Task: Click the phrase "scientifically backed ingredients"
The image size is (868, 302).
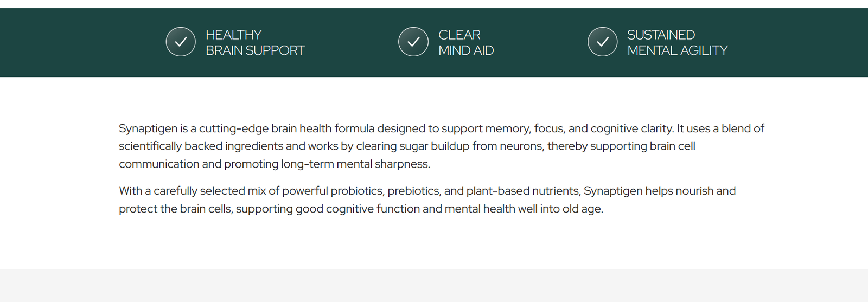Action: pos(201,146)
